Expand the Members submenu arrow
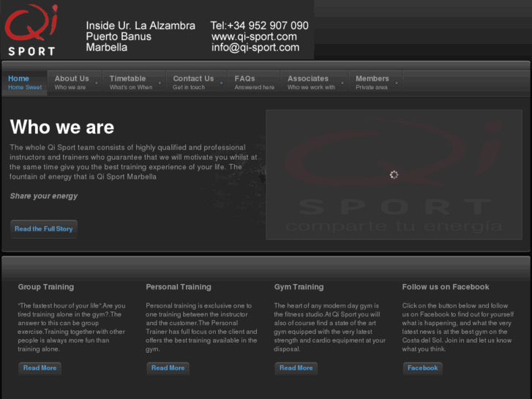 tap(397, 83)
